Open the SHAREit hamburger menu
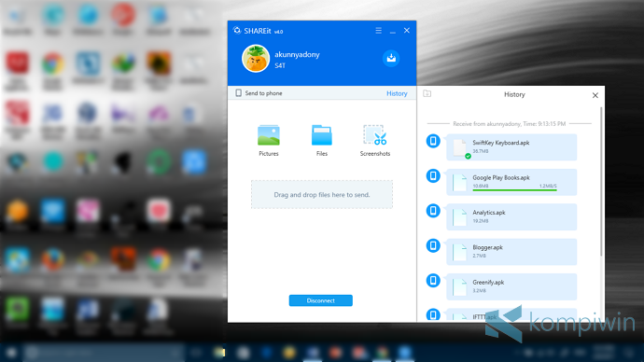The height and width of the screenshot is (362, 644). point(378,31)
